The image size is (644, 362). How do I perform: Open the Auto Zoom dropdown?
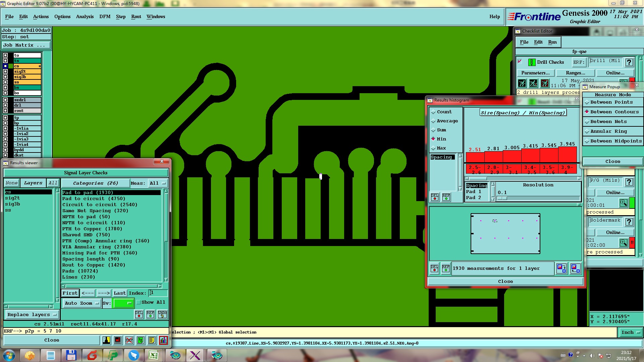click(82, 303)
